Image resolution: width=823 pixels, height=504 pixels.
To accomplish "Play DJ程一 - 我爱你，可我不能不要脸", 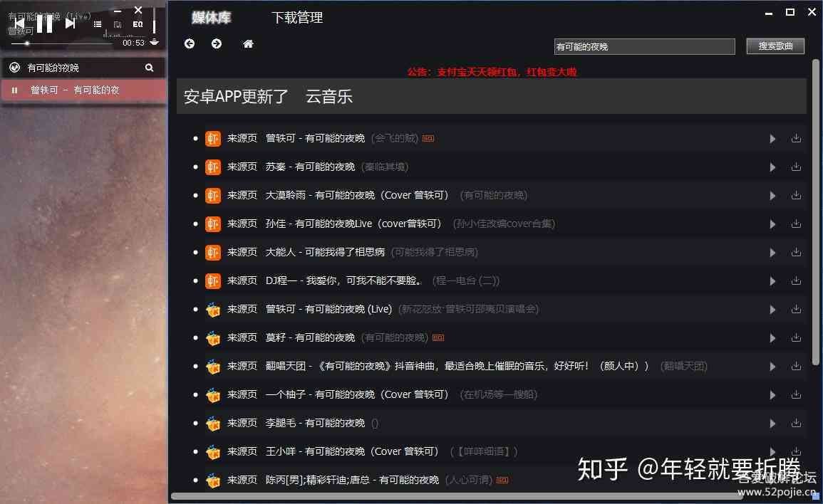I will (772, 281).
